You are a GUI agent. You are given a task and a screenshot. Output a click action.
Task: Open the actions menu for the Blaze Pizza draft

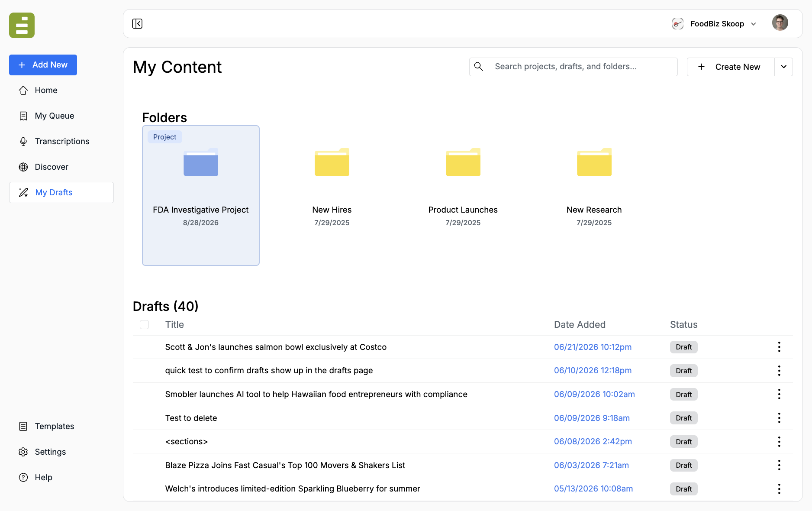tap(779, 465)
